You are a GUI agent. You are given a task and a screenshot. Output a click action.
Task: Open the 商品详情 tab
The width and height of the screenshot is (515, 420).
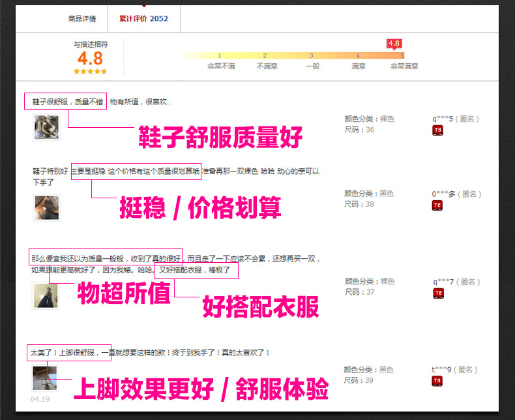(82, 19)
